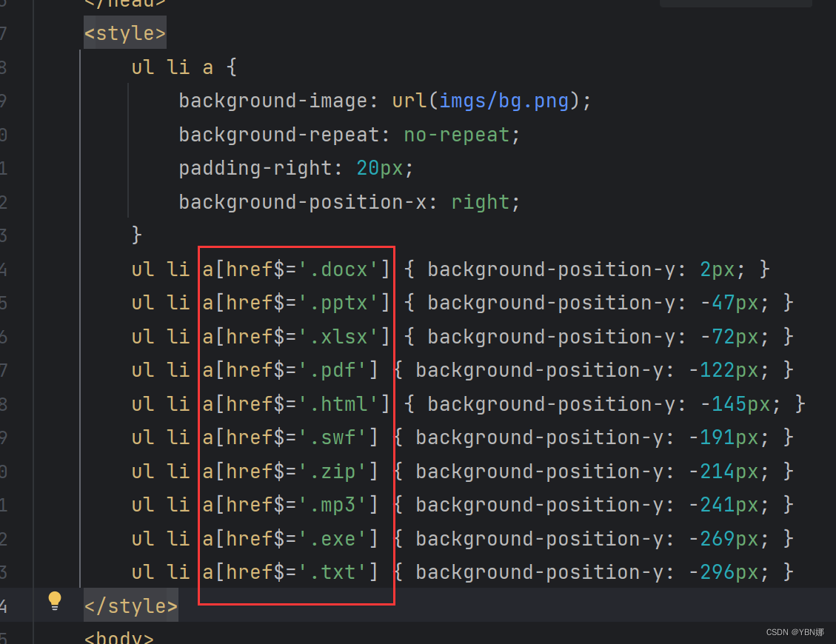
Task: Click the a[href$='.exe'] selector
Action: point(290,538)
